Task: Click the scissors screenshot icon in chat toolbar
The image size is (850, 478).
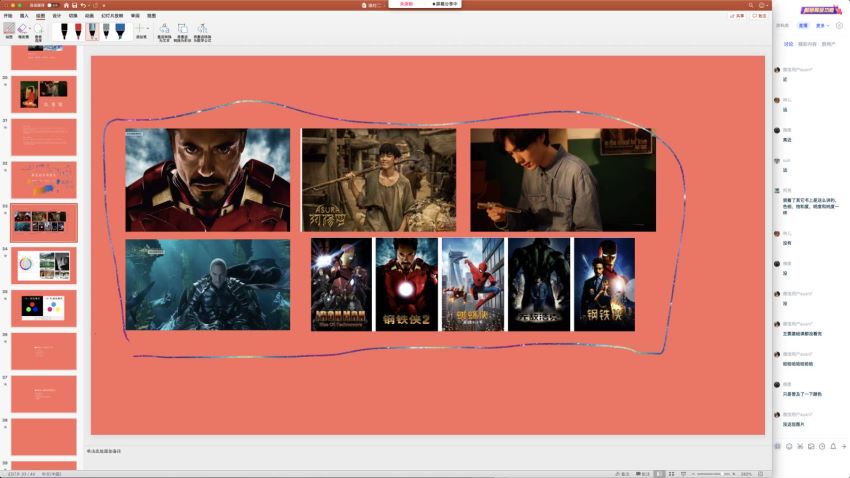Action: [800, 447]
